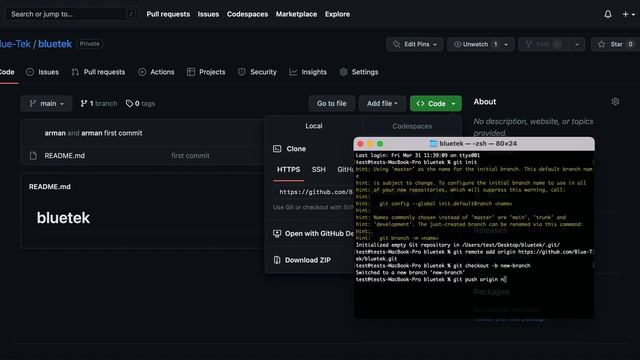Click the GitHub Desktop icon in popup
The image size is (640, 360).
[x=277, y=233]
